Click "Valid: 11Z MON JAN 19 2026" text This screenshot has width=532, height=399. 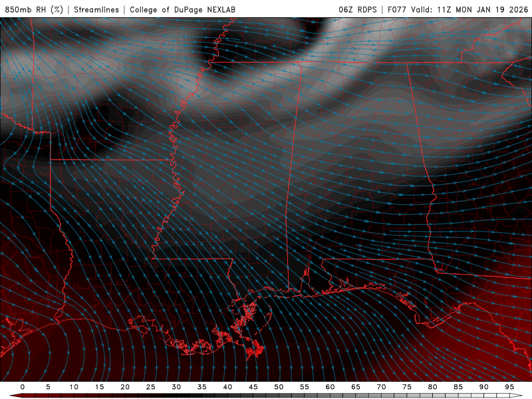pyautogui.click(x=469, y=9)
